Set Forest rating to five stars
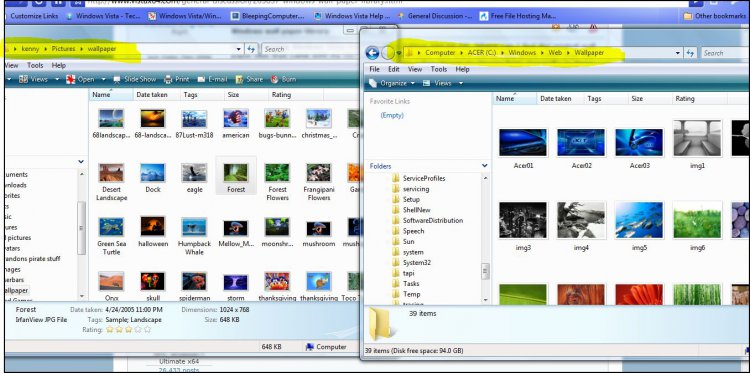Viewport: 750px width, 373px height. (147, 329)
